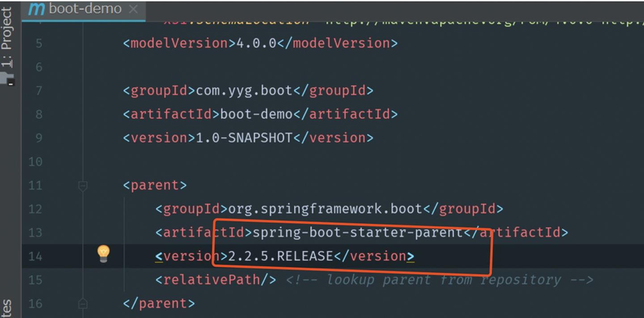Click the opening <parent> tag
644x318 pixels.
point(155,185)
